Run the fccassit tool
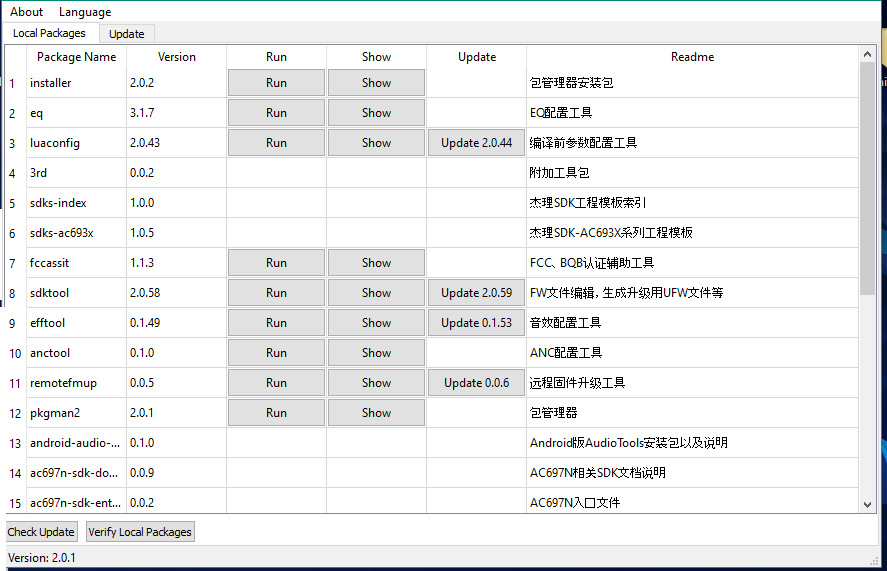This screenshot has height=571, width=887. pyautogui.click(x=276, y=263)
